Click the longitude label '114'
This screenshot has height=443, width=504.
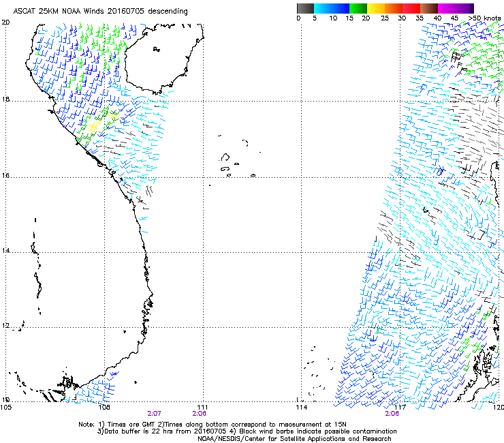(x=301, y=408)
